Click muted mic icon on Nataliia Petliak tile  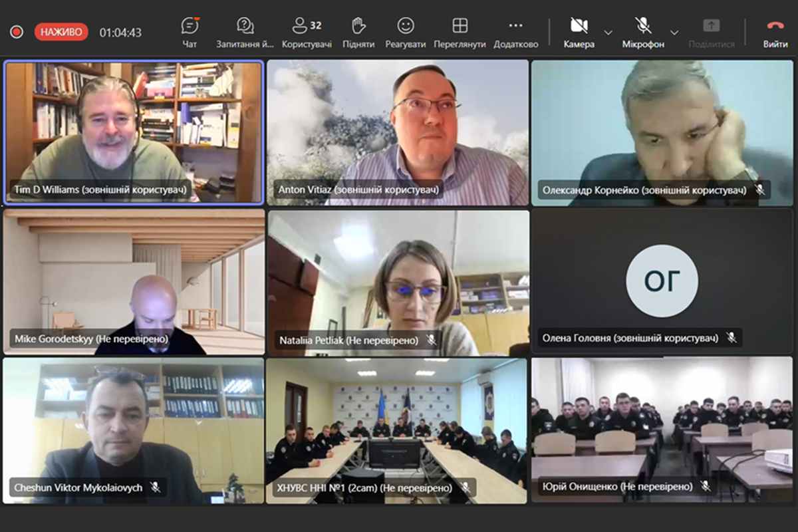(x=431, y=340)
